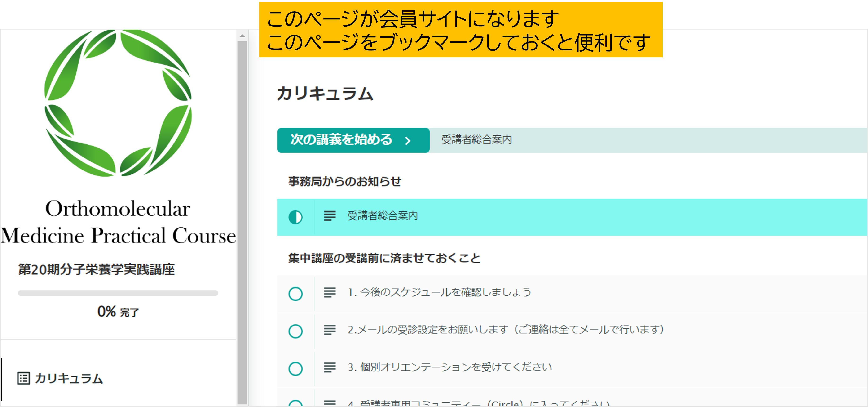
Task: Click scrollbar up arrow in sidebar
Action: [242, 36]
